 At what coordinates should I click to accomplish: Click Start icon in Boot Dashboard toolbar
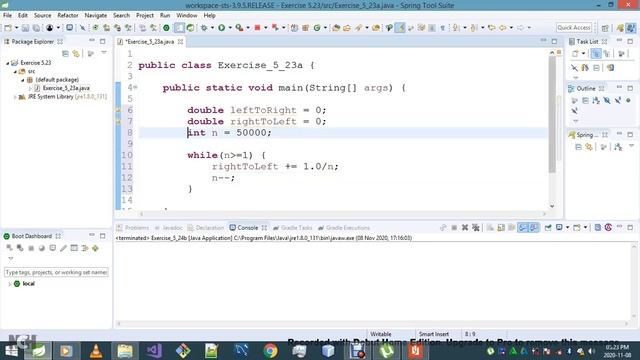9,248
